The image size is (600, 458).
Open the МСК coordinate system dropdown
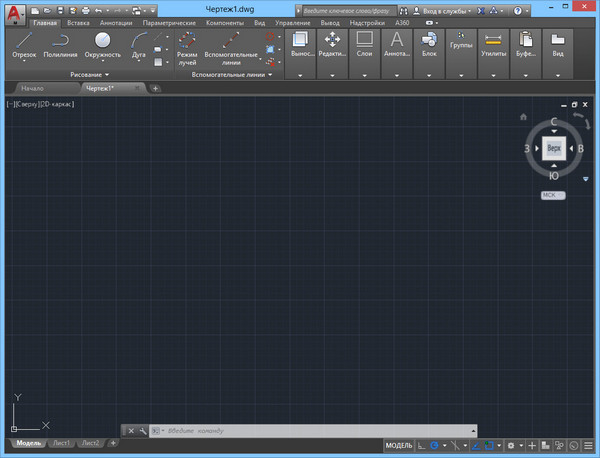[552, 195]
